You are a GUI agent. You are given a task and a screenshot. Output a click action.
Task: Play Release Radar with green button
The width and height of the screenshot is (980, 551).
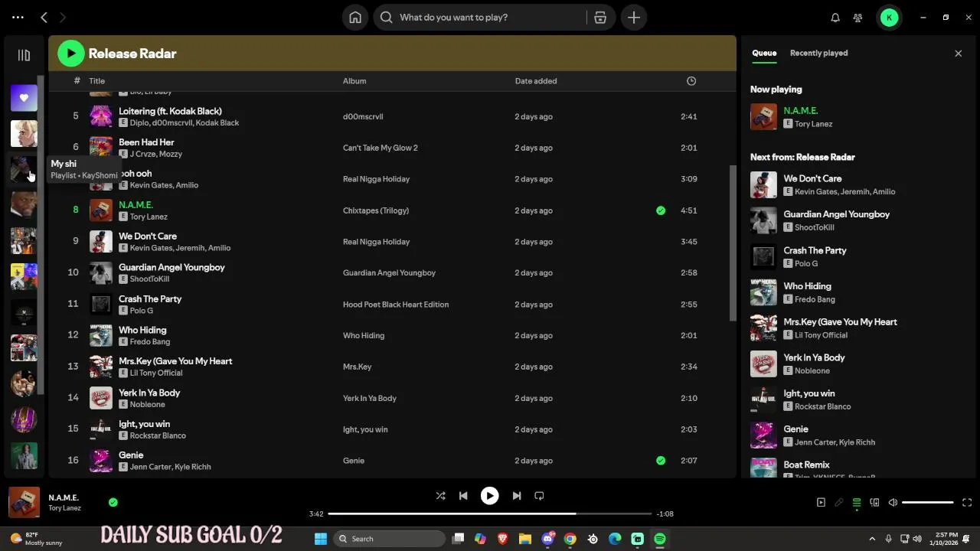(x=70, y=53)
